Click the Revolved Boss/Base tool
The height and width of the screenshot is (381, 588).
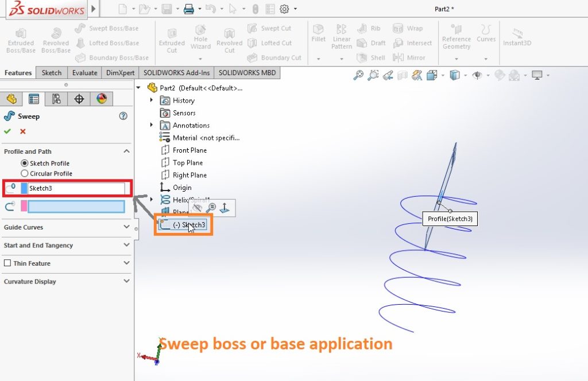(56, 41)
